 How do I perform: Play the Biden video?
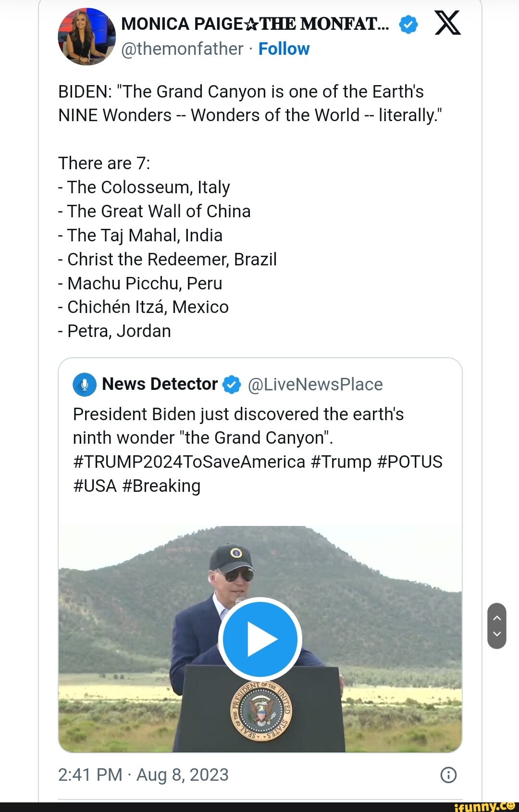click(x=260, y=639)
